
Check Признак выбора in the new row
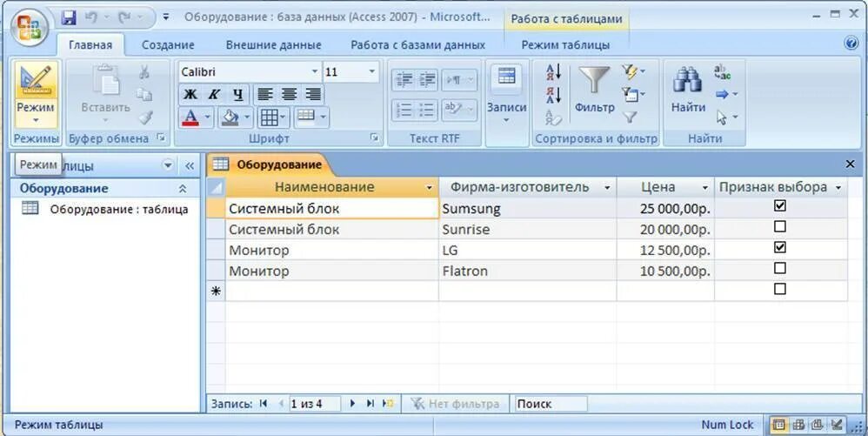[779, 289]
